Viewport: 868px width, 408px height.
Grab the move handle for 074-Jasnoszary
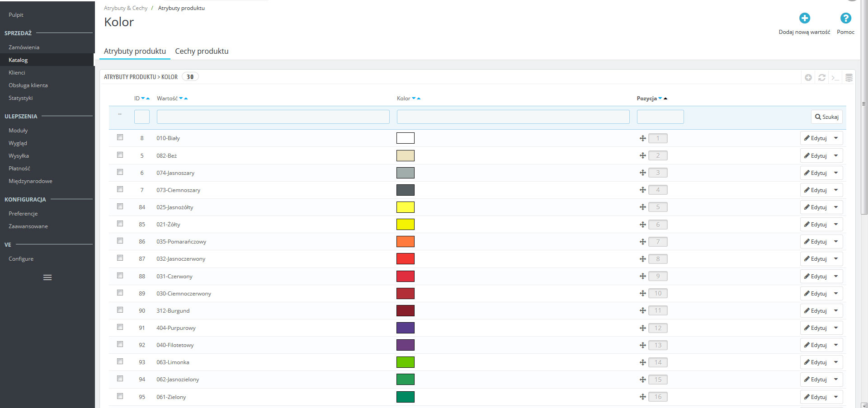pyautogui.click(x=642, y=173)
